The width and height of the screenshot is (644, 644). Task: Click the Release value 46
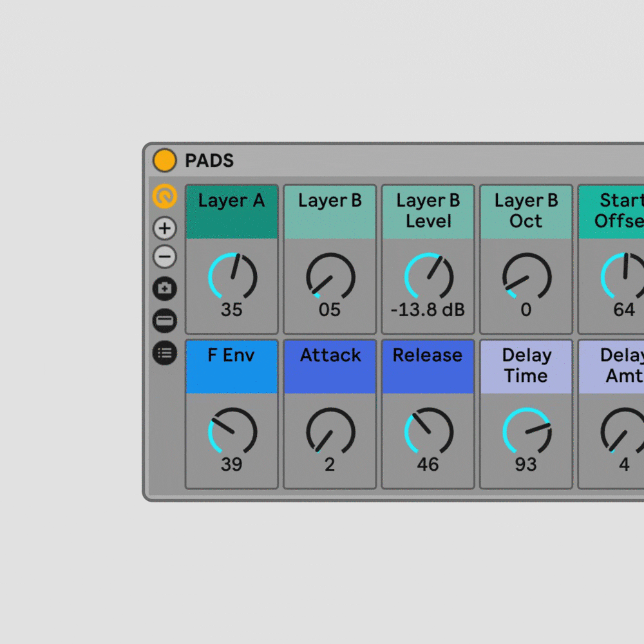tap(428, 464)
